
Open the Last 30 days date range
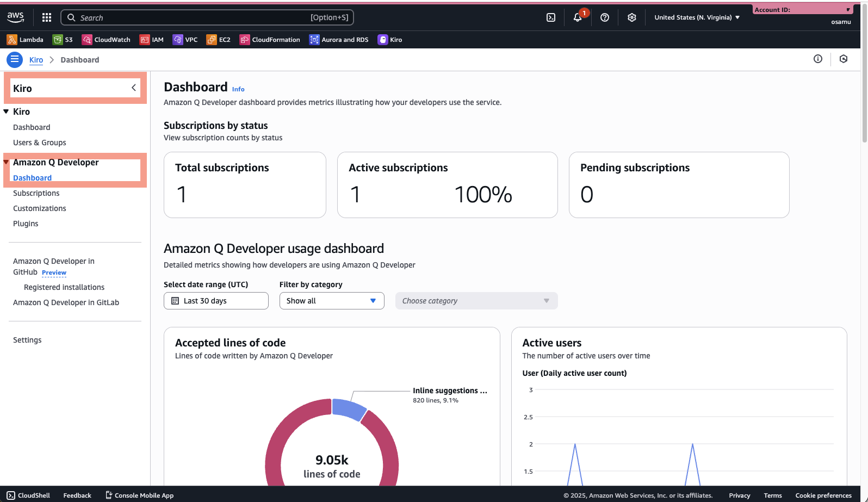tap(216, 301)
